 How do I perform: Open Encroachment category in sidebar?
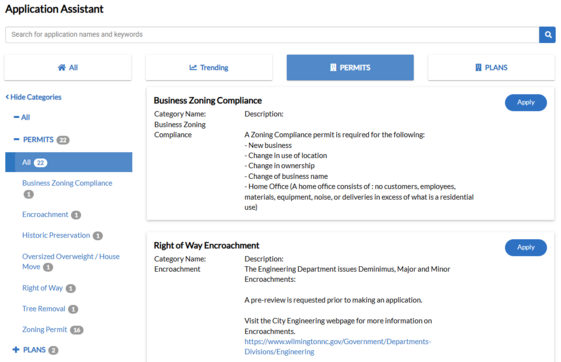45,215
